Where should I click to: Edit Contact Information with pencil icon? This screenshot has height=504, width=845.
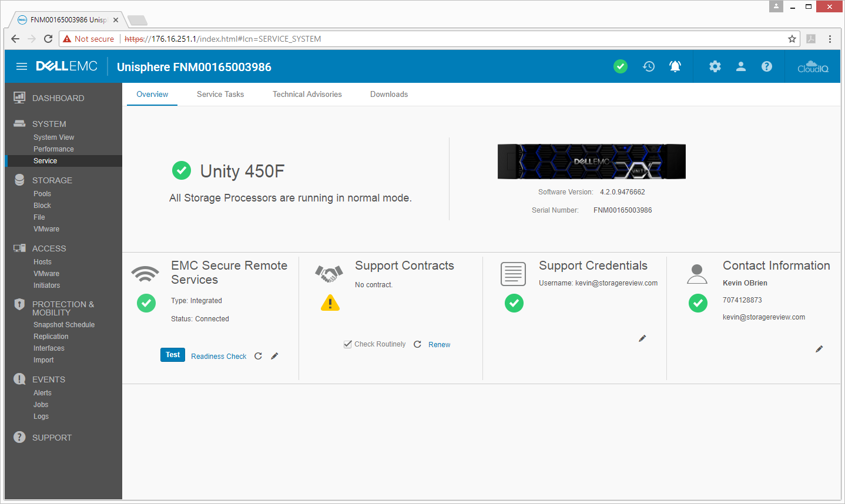point(819,349)
